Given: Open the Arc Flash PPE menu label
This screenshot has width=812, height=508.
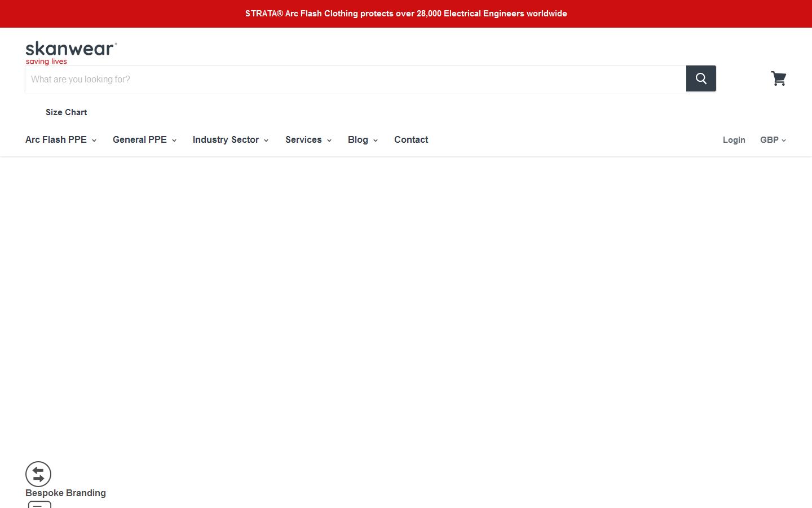Looking at the screenshot, I should pos(56,140).
